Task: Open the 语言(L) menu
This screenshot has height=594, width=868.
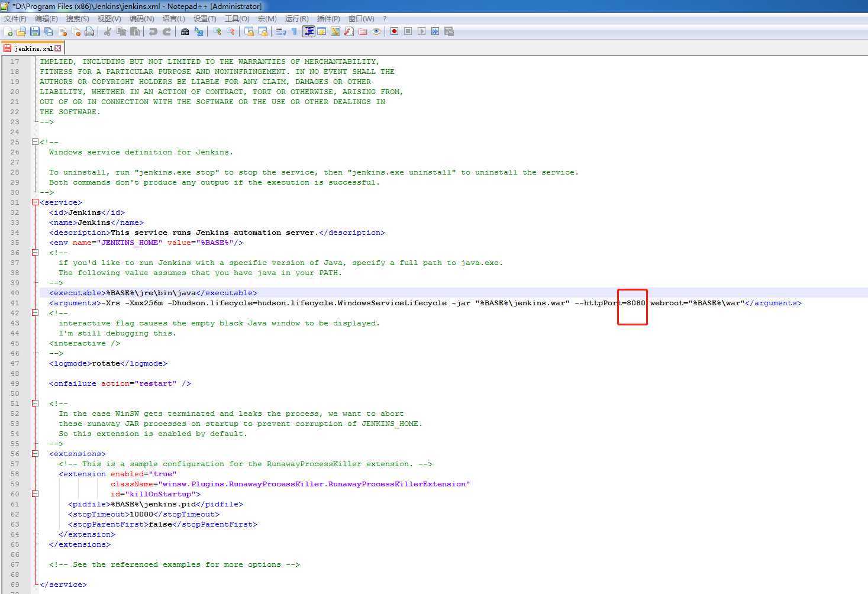Action: click(x=173, y=19)
